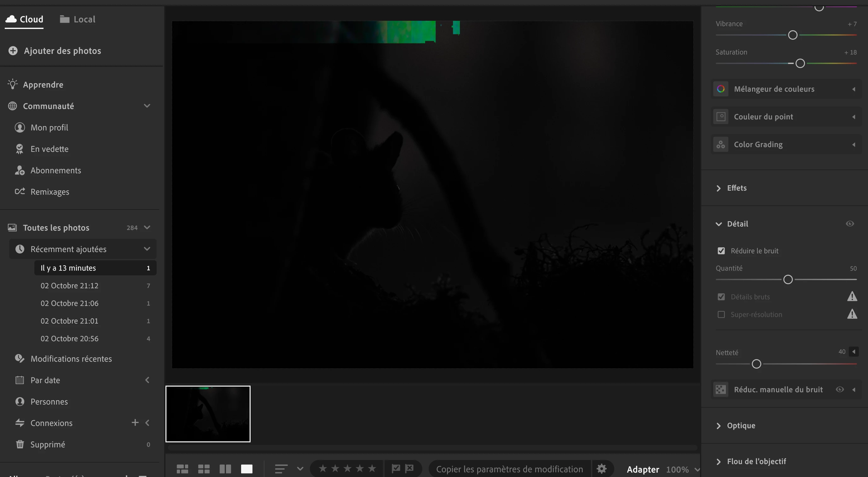Click the Saturation slider handle

800,63
